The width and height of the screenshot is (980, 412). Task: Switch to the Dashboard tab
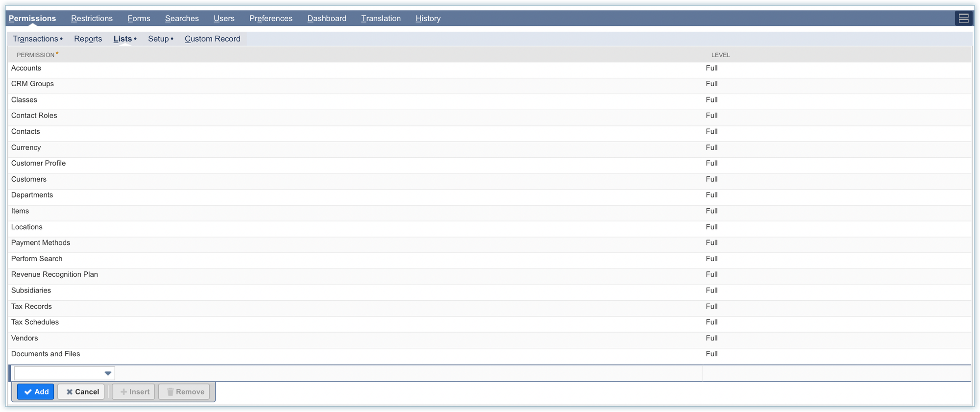point(327,18)
